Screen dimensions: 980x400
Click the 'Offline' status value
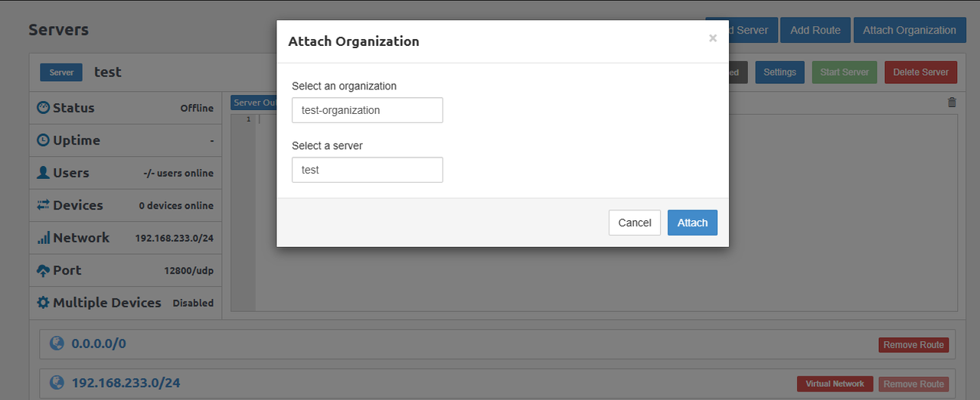[x=197, y=108]
